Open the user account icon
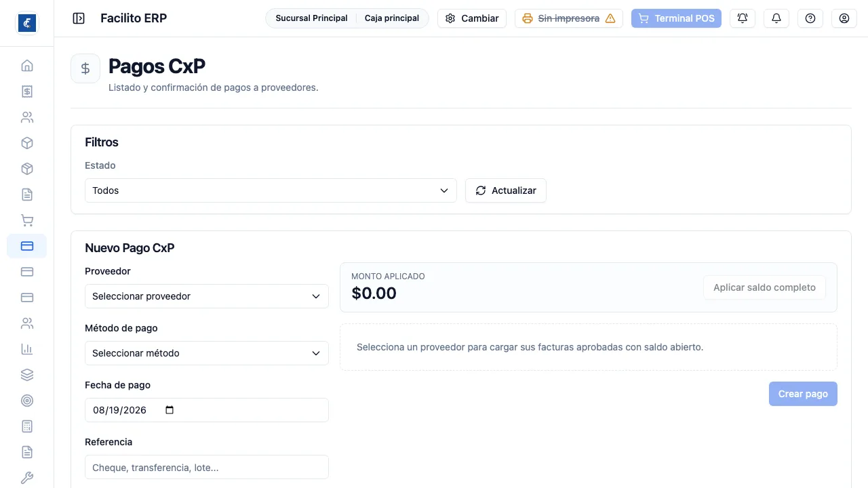Viewport: 868px width, 488px height. click(844, 18)
